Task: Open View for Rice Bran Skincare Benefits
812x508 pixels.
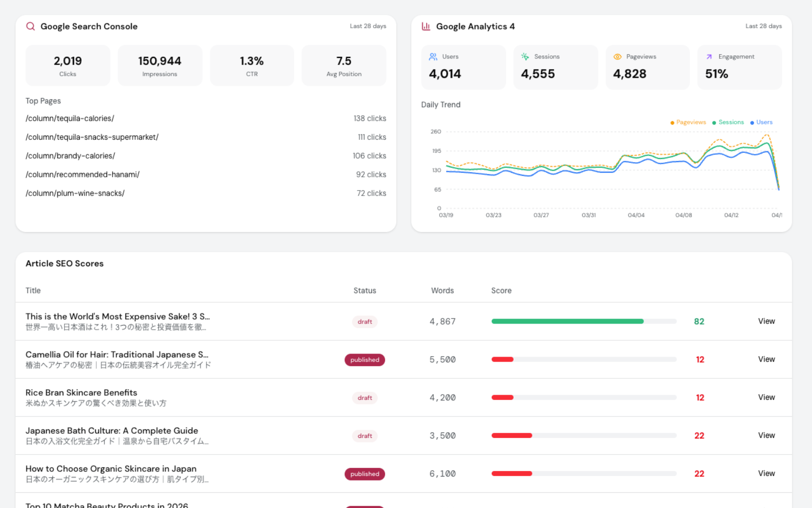Action: coord(766,397)
